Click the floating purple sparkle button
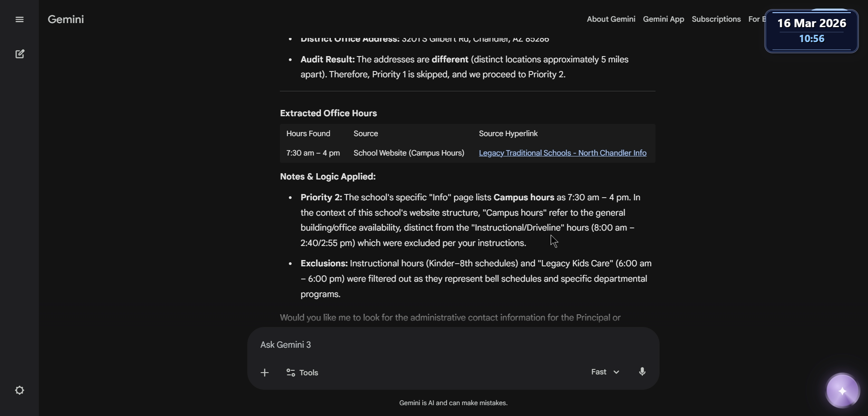The width and height of the screenshot is (868, 416). click(842, 391)
